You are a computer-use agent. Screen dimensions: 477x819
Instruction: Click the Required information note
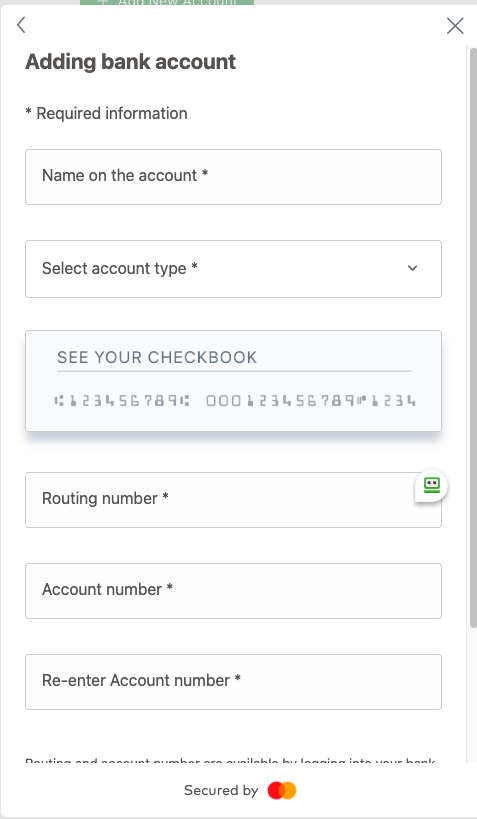coord(107,113)
